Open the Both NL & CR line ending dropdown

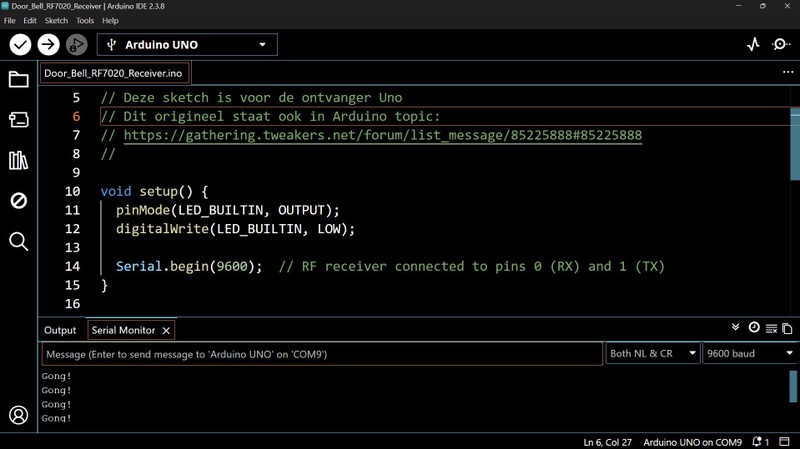[x=652, y=354]
